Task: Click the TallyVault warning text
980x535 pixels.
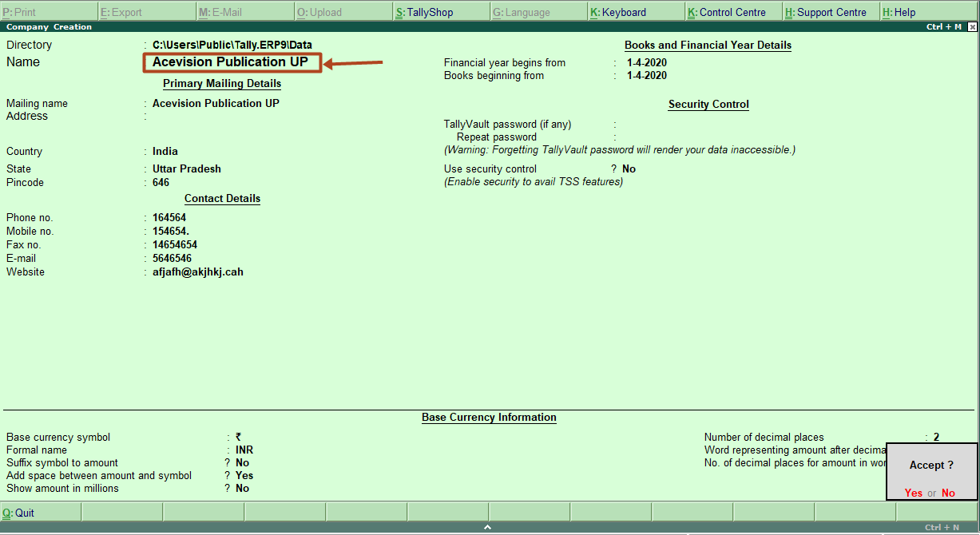Action: coord(620,150)
